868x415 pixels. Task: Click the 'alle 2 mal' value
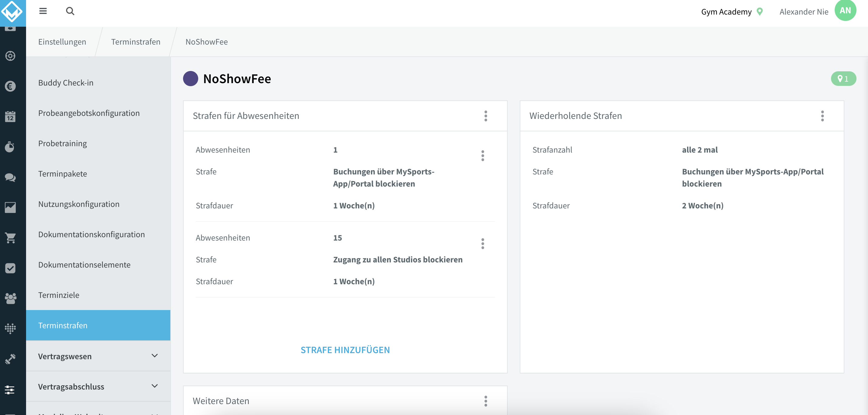click(699, 150)
